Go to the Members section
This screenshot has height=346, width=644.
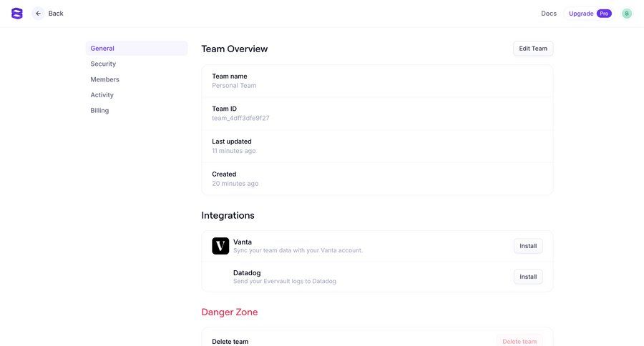point(104,79)
